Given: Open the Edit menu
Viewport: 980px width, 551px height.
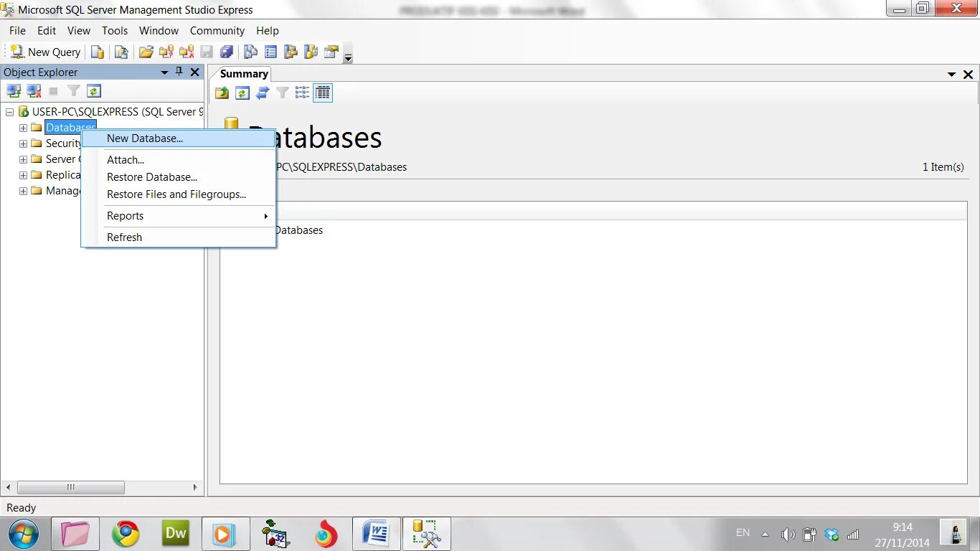Looking at the screenshot, I should [x=47, y=31].
